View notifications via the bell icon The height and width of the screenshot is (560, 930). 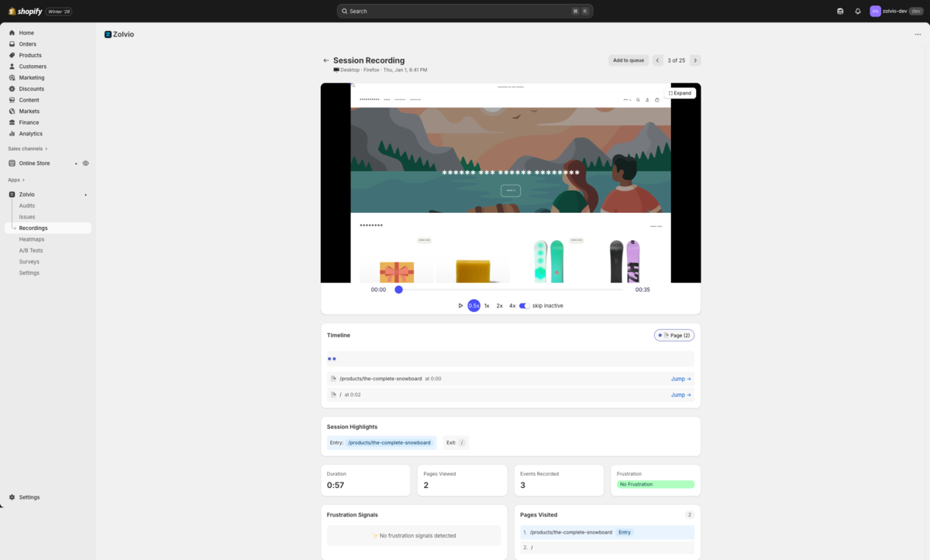click(857, 11)
